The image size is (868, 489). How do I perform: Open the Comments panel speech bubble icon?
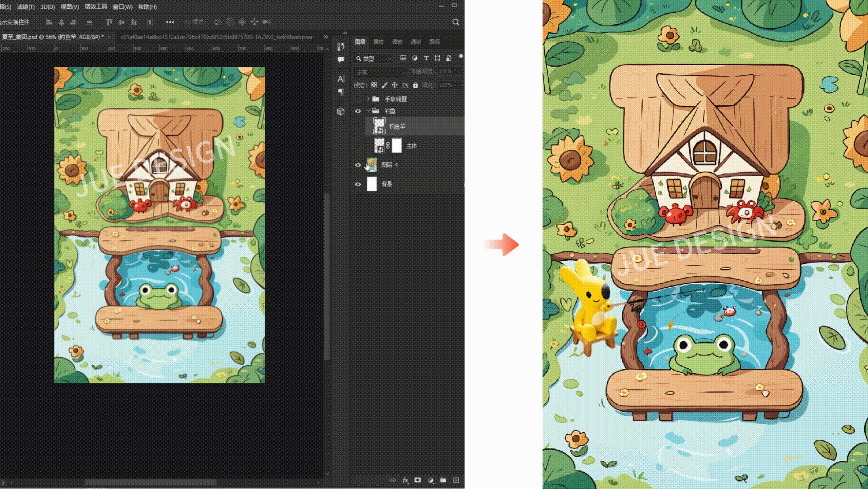341,60
